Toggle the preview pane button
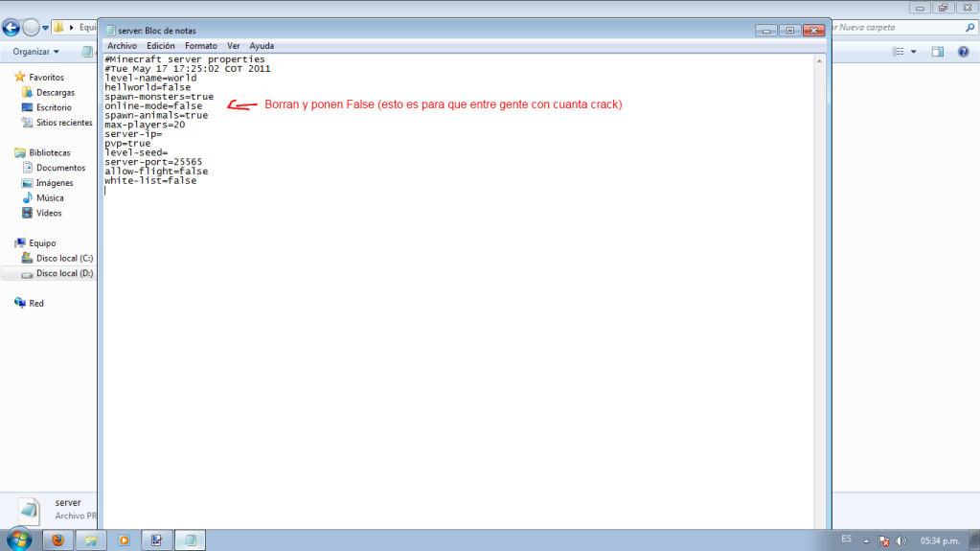 [938, 52]
